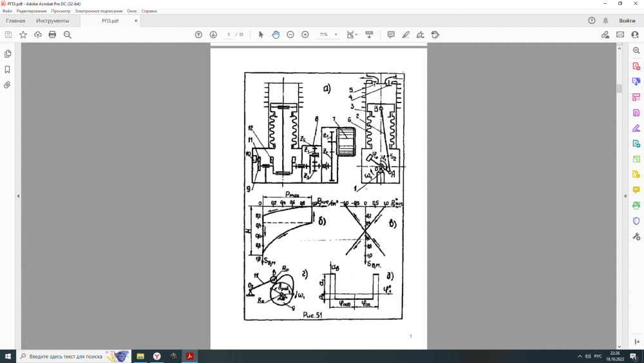This screenshot has width=644, height=363.
Task: Click the Войти sign-in button
Action: pos(627,21)
